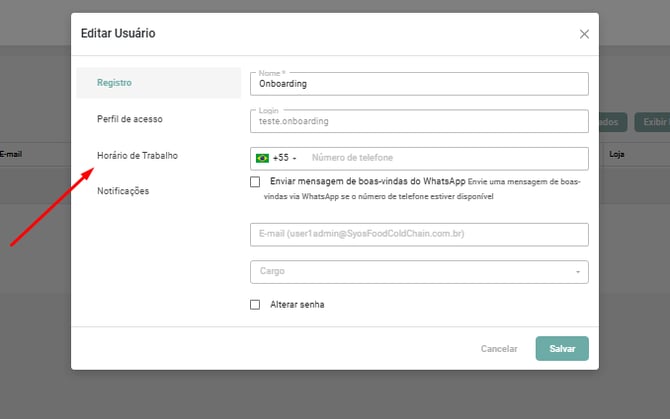
Task: Focus the E-mail input field
Action: (x=418, y=234)
